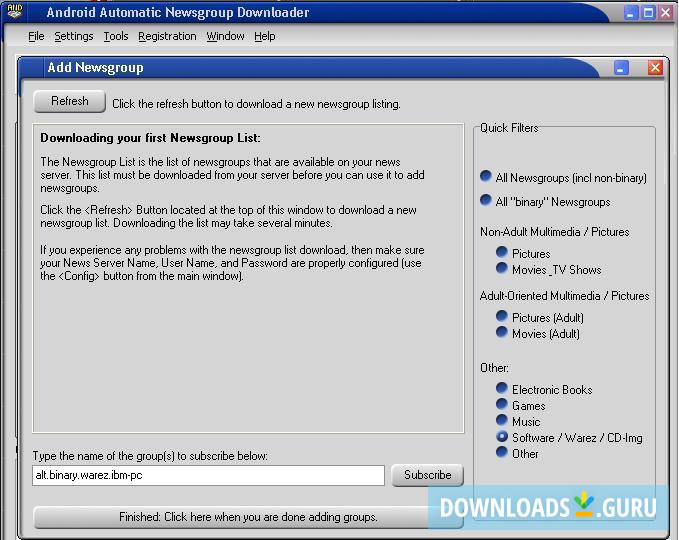Open the File menu
Screen dimensions: 679x540
tap(36, 36)
